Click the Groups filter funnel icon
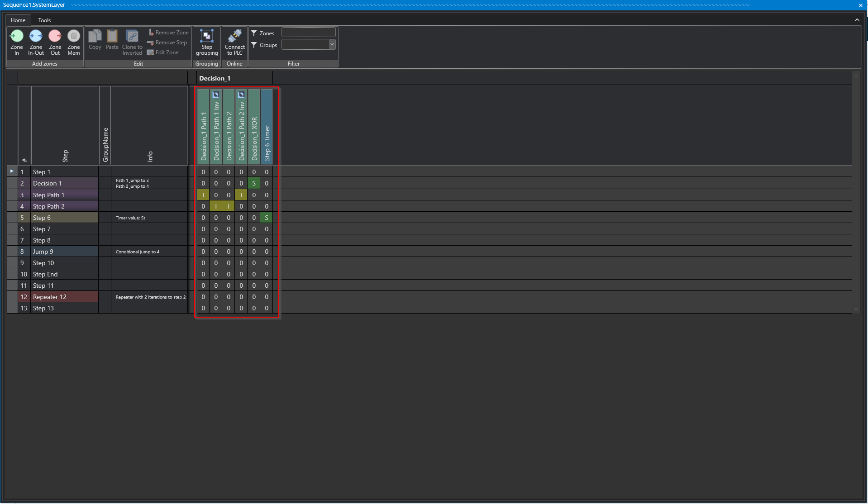This screenshot has height=504, width=868. [x=254, y=45]
